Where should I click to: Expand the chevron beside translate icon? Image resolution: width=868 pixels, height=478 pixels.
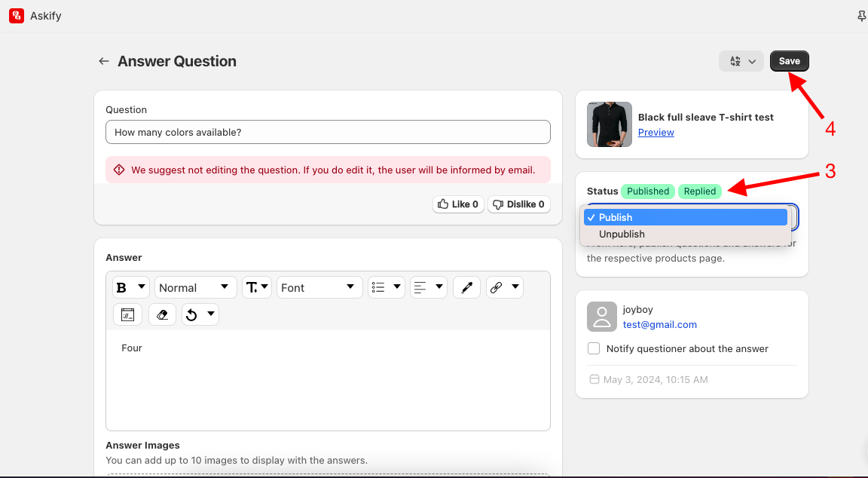752,62
